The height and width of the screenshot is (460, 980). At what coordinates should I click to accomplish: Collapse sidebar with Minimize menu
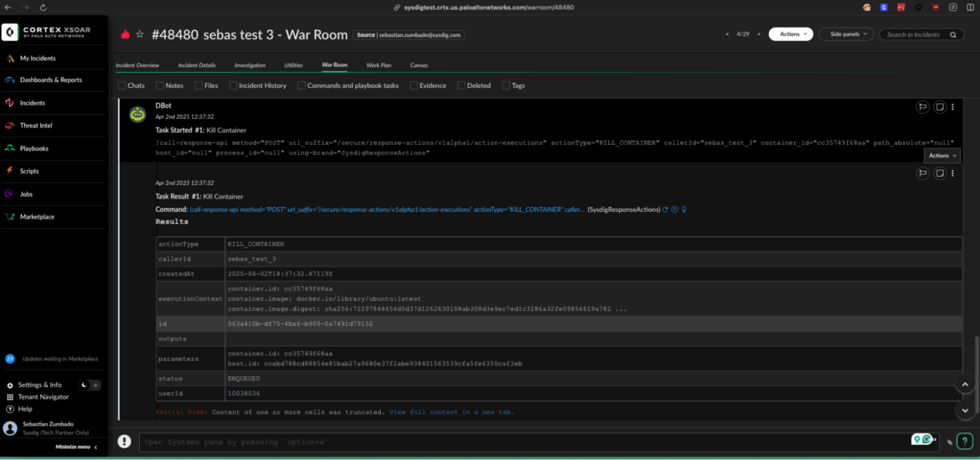click(x=76, y=447)
